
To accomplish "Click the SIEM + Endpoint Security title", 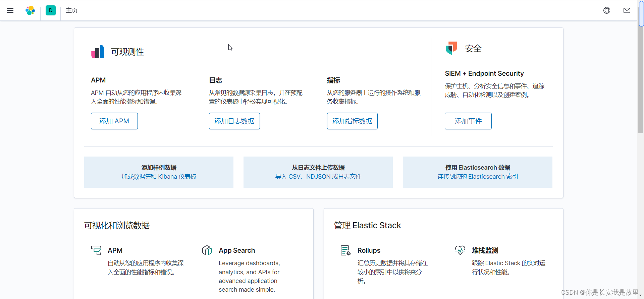I will pyautogui.click(x=484, y=73).
